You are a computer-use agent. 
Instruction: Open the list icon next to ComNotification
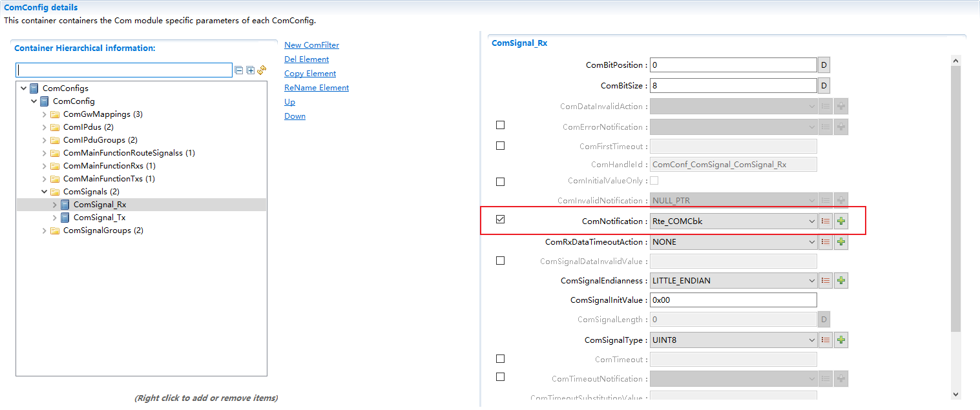point(825,221)
